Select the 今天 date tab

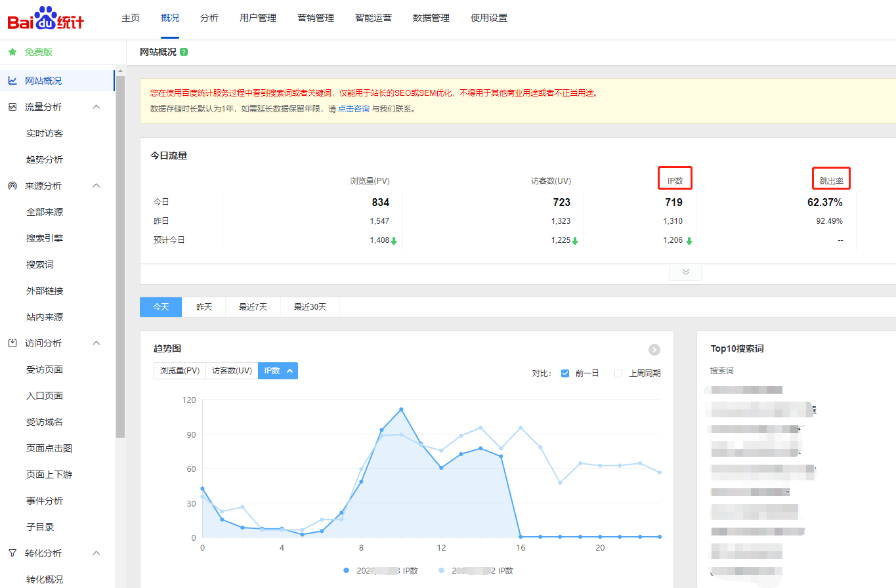pyautogui.click(x=161, y=307)
